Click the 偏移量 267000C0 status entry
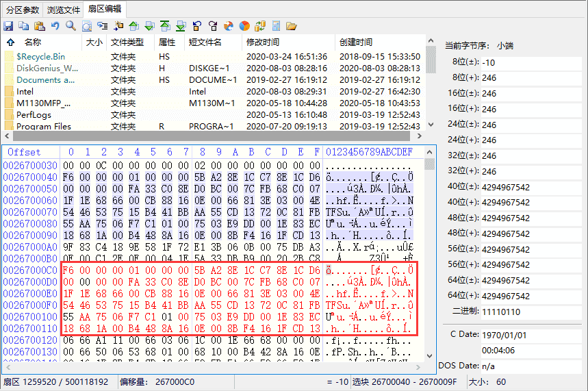The image size is (588, 391). [157, 382]
